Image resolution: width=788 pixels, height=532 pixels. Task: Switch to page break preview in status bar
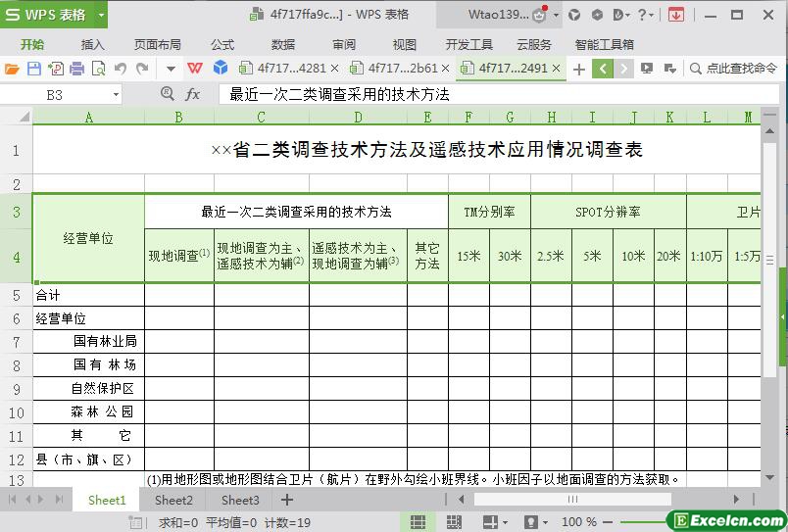[x=454, y=522]
